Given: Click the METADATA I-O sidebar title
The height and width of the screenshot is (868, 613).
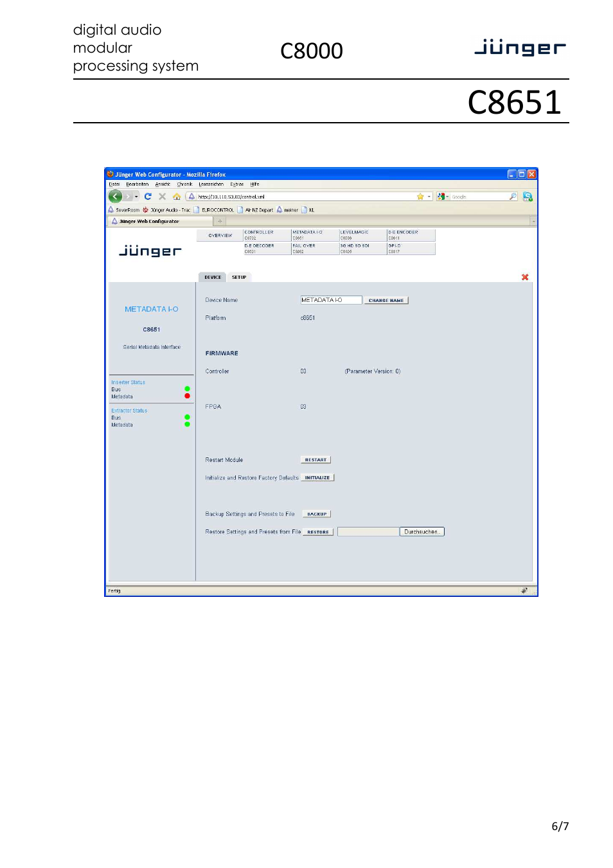Looking at the screenshot, I should pyautogui.click(x=152, y=309).
